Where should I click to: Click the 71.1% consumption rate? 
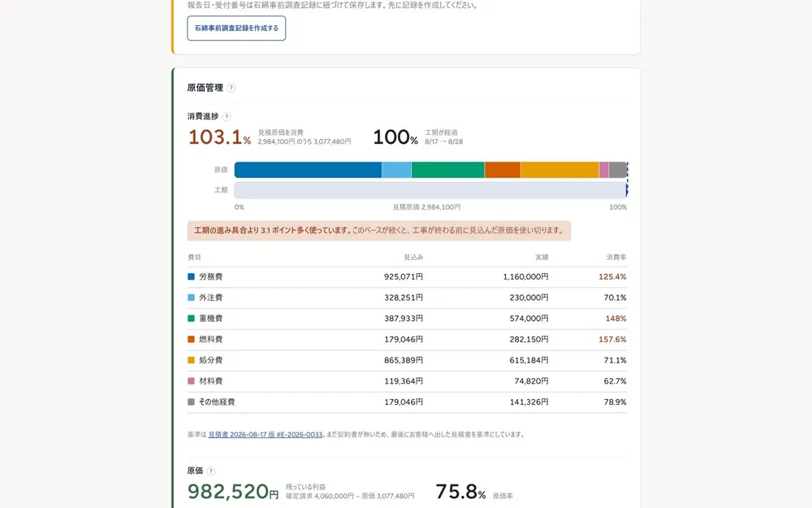[x=615, y=360]
